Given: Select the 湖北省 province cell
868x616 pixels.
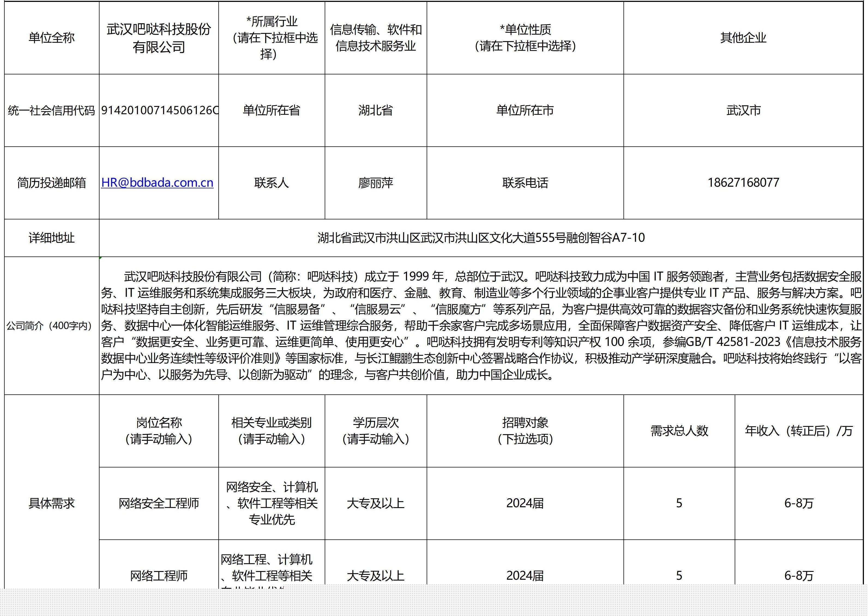Looking at the screenshot, I should pos(376,110).
